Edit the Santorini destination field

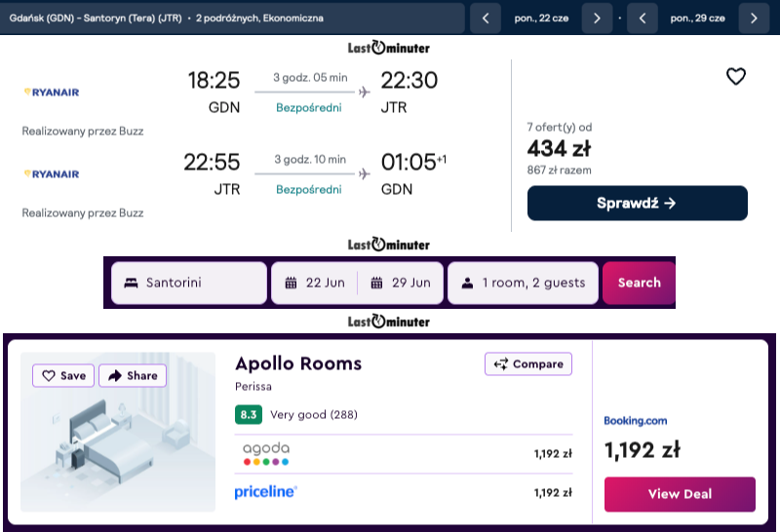coord(188,283)
